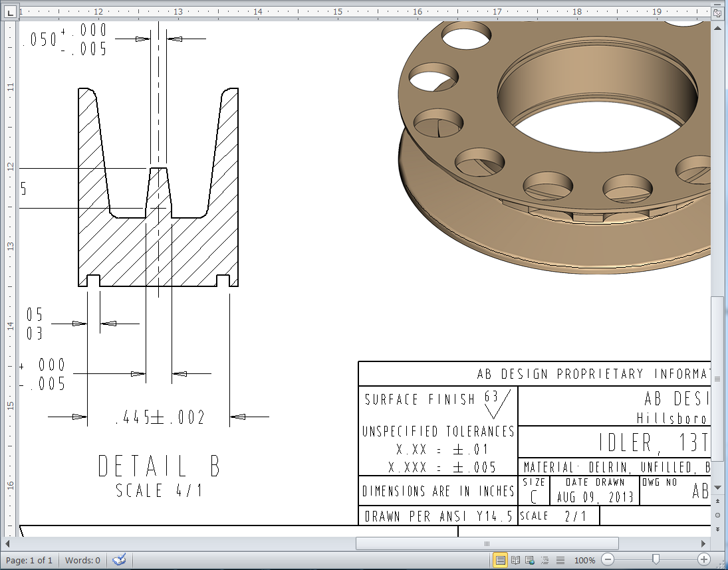Toggle the ruler with View Ruler button
728x570 pixels.
[717, 12]
